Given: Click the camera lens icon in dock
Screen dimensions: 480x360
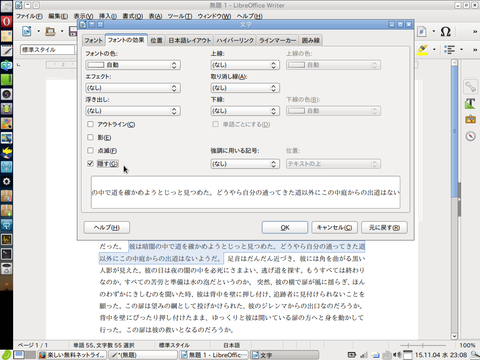Looking at the screenshot, I should click(x=6, y=94).
